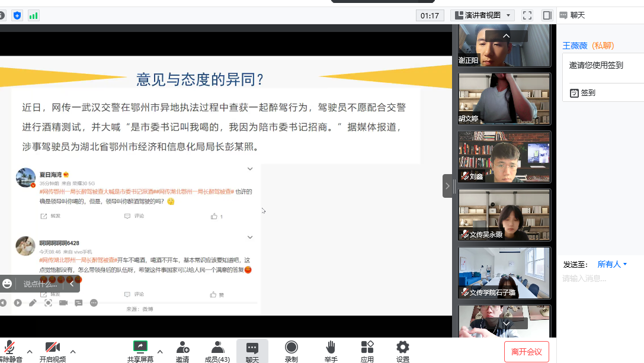
Task: Open meeting settings (设置)
Action: coord(403,351)
